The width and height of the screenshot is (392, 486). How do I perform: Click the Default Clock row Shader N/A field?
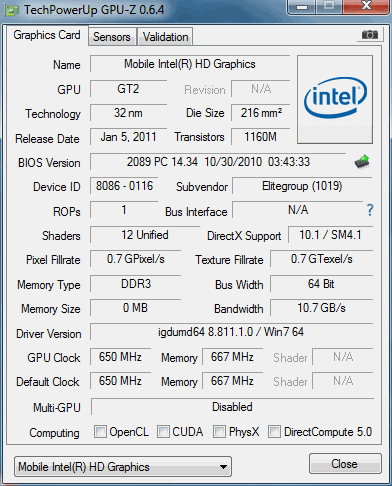pos(343,381)
